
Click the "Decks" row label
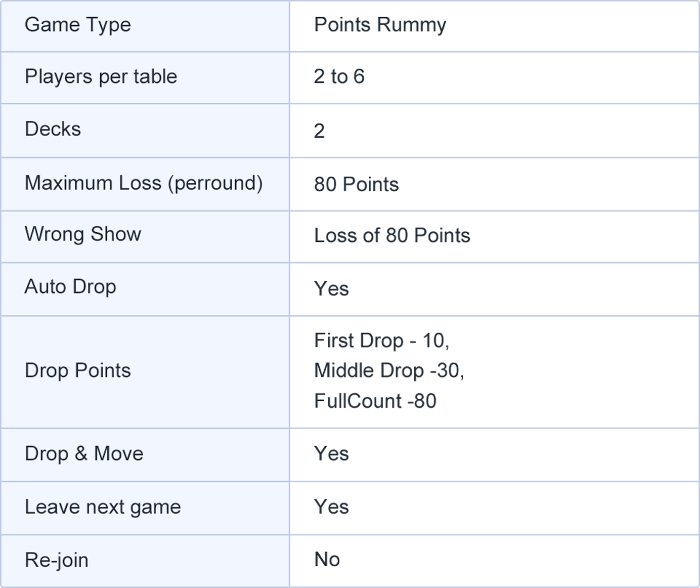53,129
